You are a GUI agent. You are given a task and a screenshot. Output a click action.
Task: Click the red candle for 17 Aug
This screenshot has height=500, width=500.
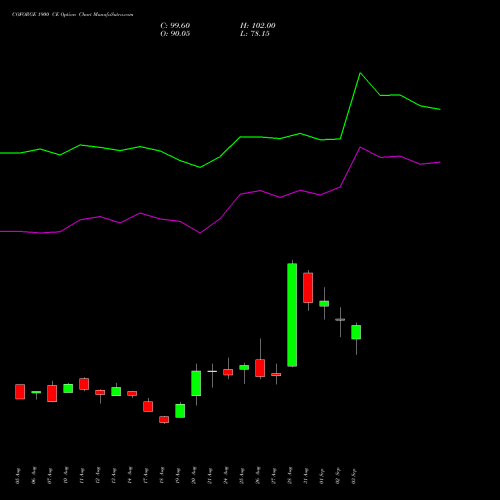148,406
